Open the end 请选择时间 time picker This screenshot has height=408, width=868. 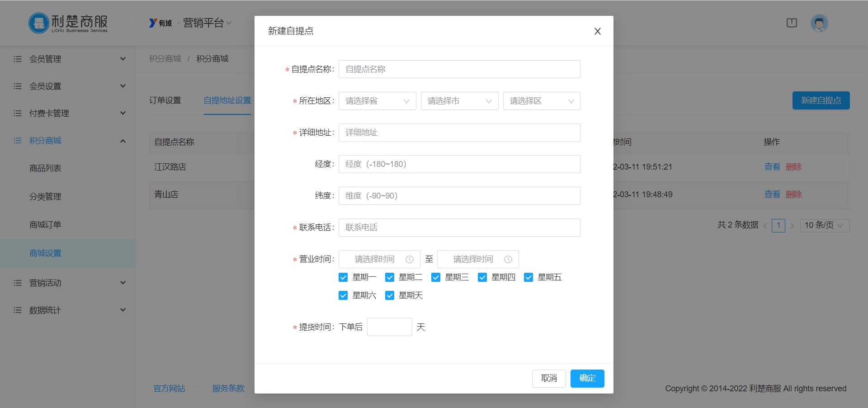[478, 259]
